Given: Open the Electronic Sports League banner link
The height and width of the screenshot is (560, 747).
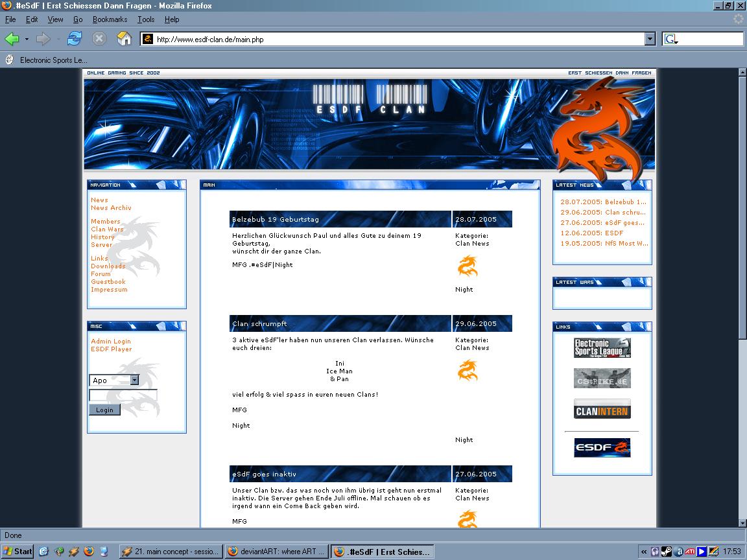Looking at the screenshot, I should [x=602, y=348].
